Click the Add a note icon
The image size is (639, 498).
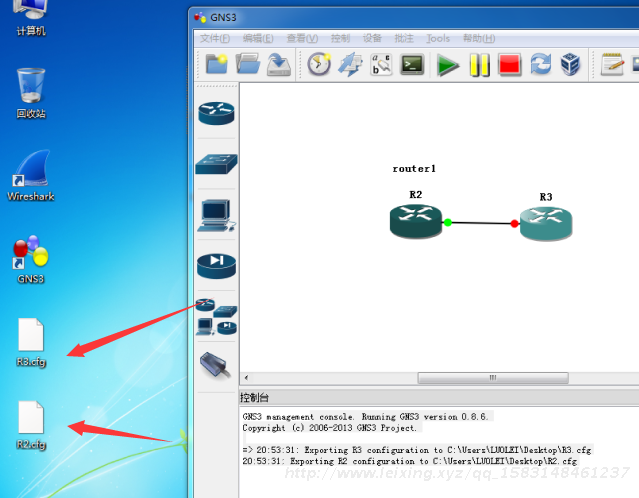pos(612,64)
